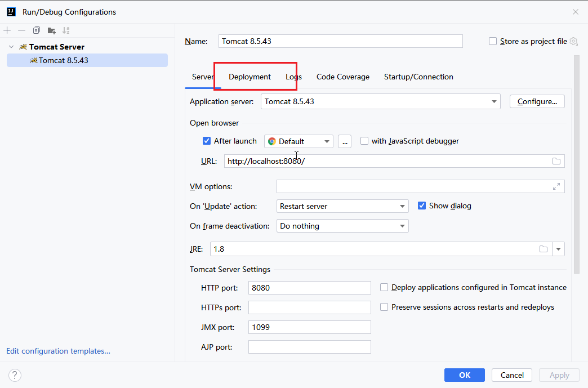Expand the VM options field
This screenshot has width=588, height=388.
556,186
